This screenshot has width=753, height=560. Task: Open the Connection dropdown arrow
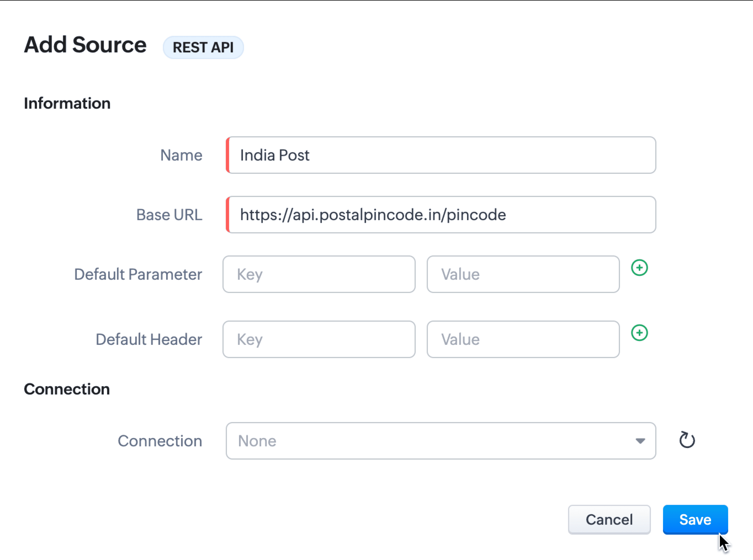pyautogui.click(x=640, y=441)
